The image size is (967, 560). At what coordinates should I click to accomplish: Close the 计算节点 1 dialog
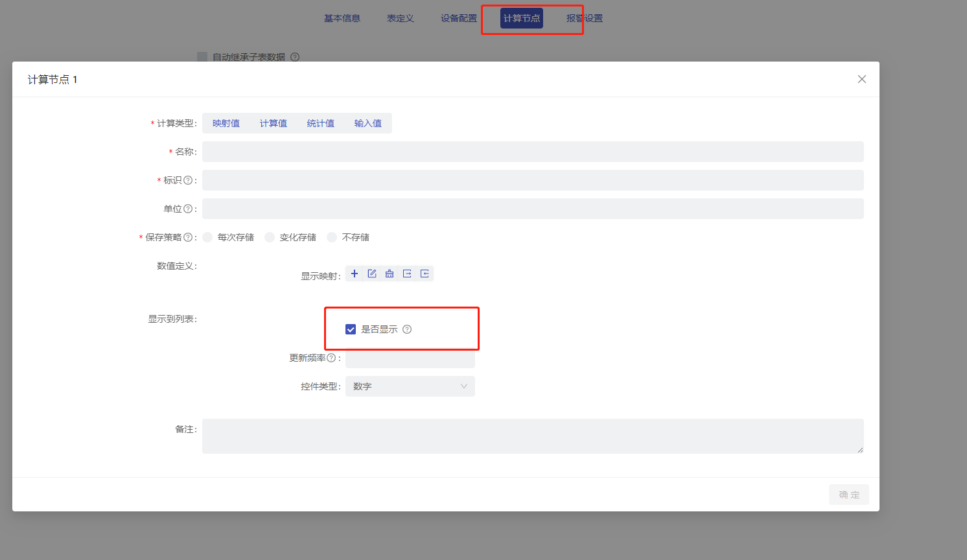tap(862, 79)
